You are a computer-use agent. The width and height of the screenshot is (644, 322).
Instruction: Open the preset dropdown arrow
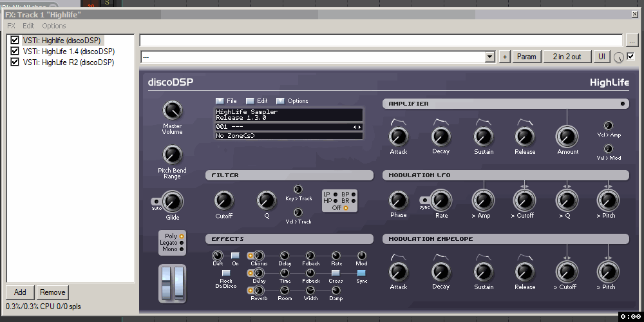click(x=489, y=57)
